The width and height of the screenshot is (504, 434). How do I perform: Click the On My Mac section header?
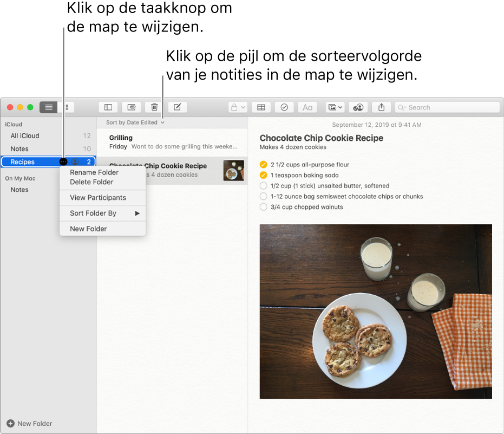click(20, 178)
